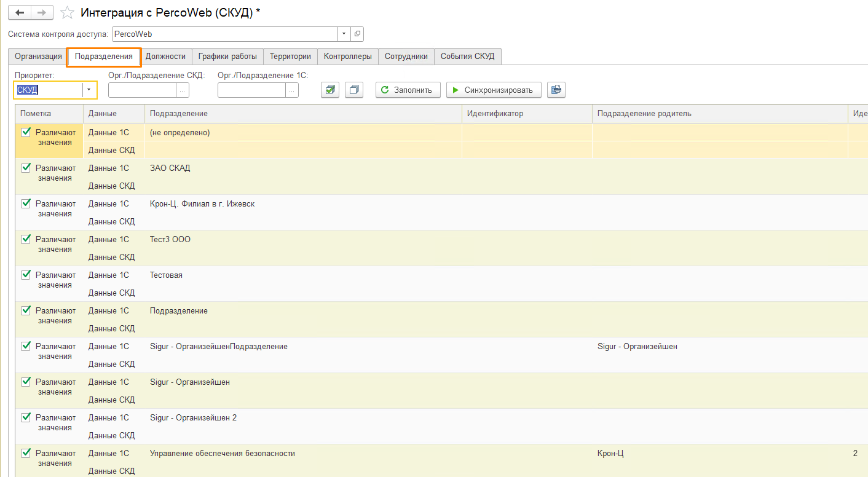Open selection for Орг./Подразделение СКД ellipsis
The image size is (868, 477).
click(183, 90)
